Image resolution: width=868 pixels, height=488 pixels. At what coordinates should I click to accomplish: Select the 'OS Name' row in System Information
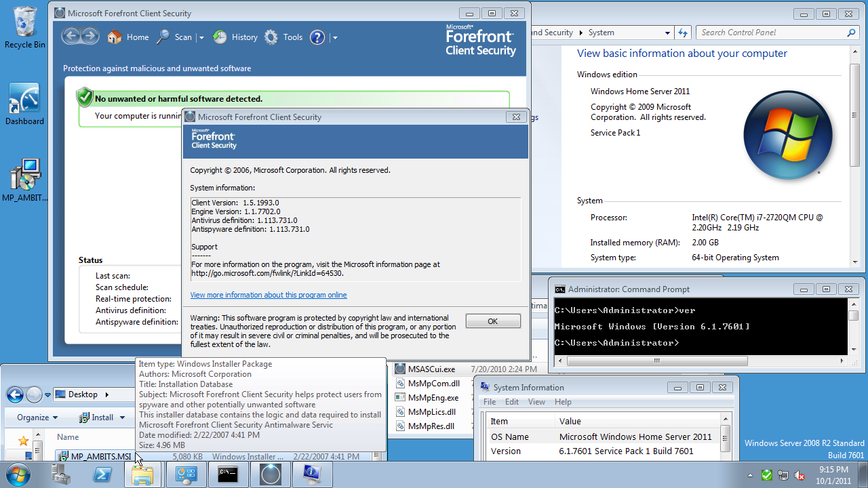point(602,436)
